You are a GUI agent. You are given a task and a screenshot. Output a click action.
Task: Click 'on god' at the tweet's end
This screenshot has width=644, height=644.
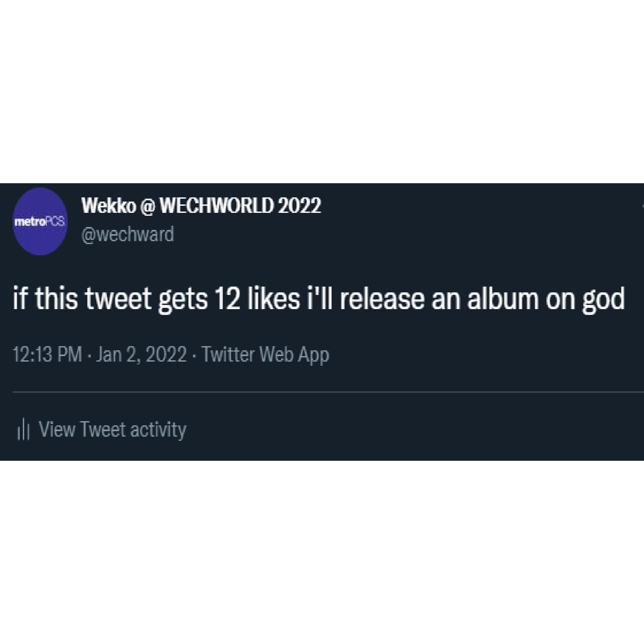(585, 299)
